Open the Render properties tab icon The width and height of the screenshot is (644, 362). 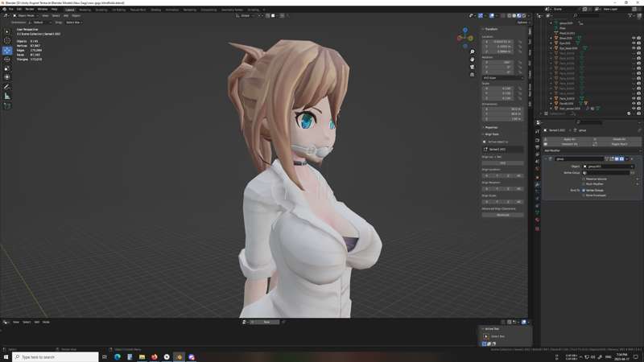[x=537, y=140]
